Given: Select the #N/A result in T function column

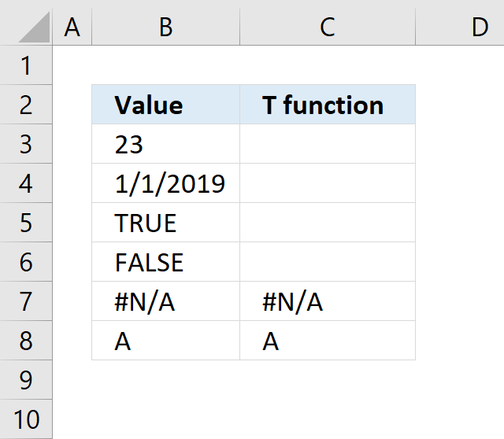Looking at the screenshot, I should [x=328, y=301].
